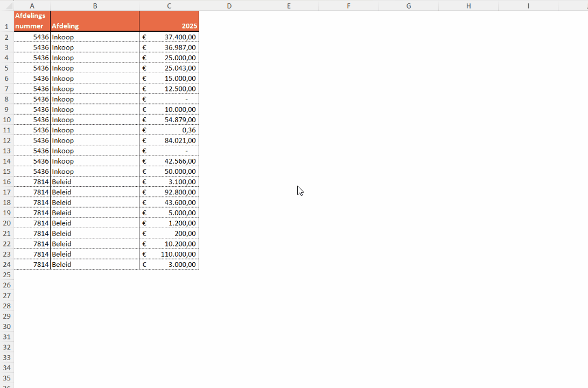The image size is (588, 388).
Task: Click the 'Afdeling' header cell
Action: [95, 21]
